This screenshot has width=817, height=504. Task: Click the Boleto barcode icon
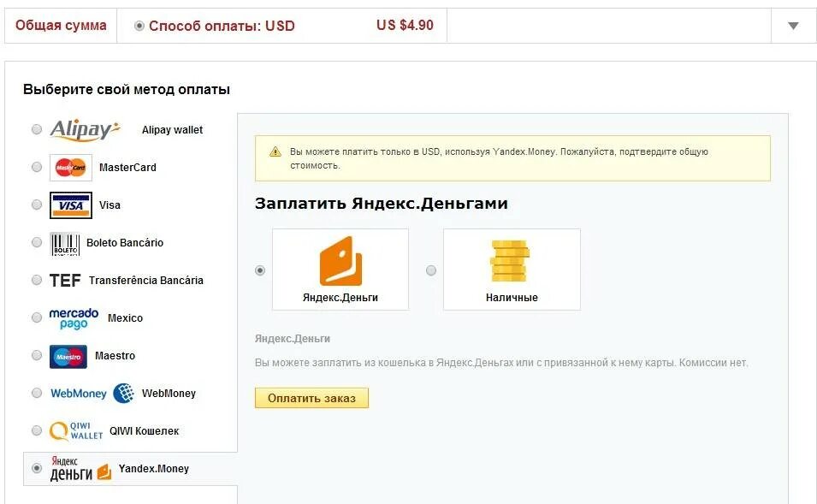coord(65,243)
